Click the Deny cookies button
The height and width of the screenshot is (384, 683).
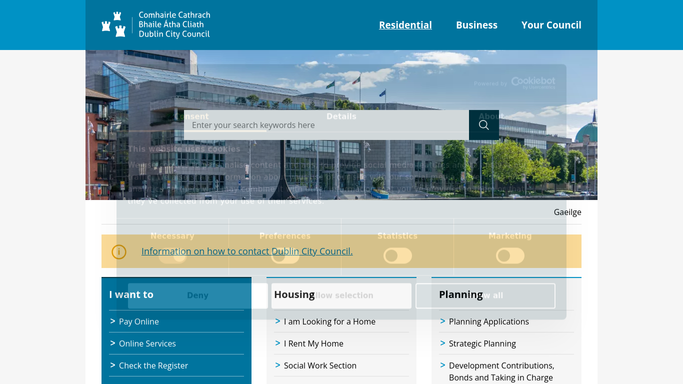point(197,296)
